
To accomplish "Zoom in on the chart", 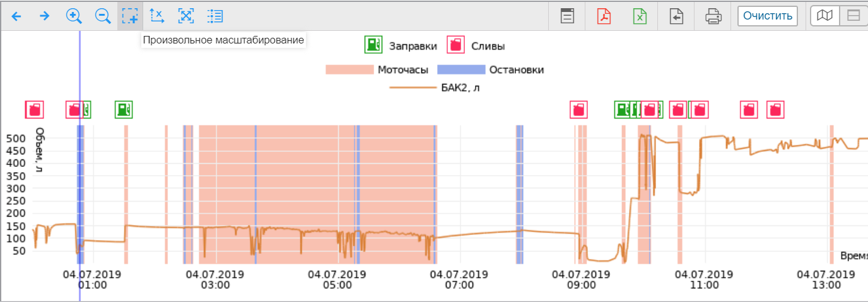I will tap(74, 16).
